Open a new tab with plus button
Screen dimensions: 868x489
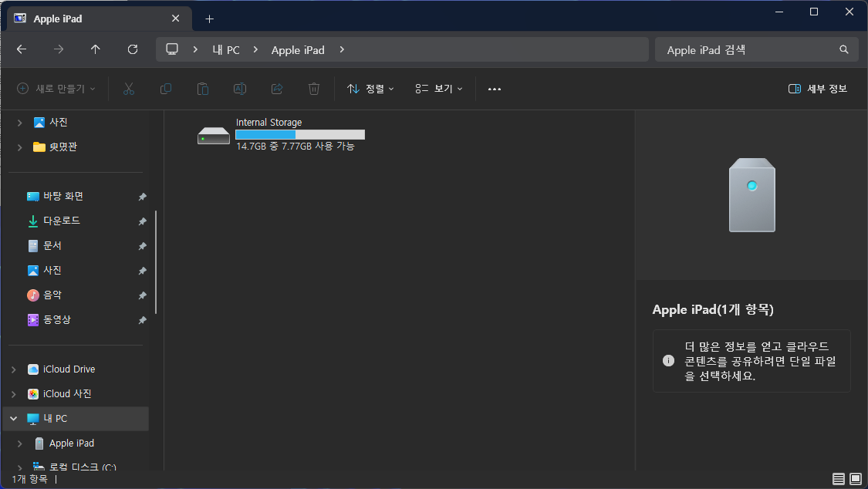209,19
